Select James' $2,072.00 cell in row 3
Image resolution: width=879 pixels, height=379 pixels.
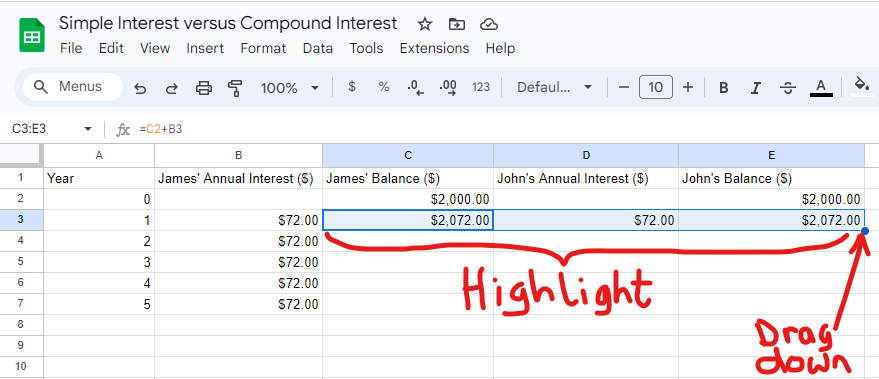(x=408, y=220)
